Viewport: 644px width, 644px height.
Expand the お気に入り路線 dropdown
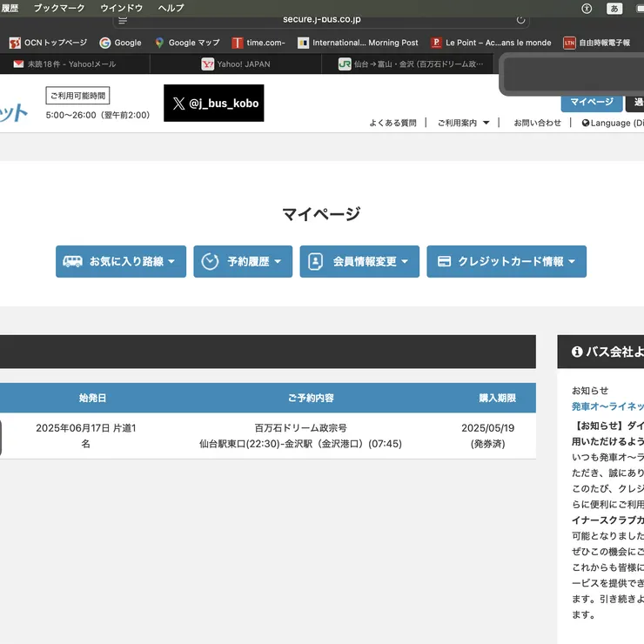point(121,261)
